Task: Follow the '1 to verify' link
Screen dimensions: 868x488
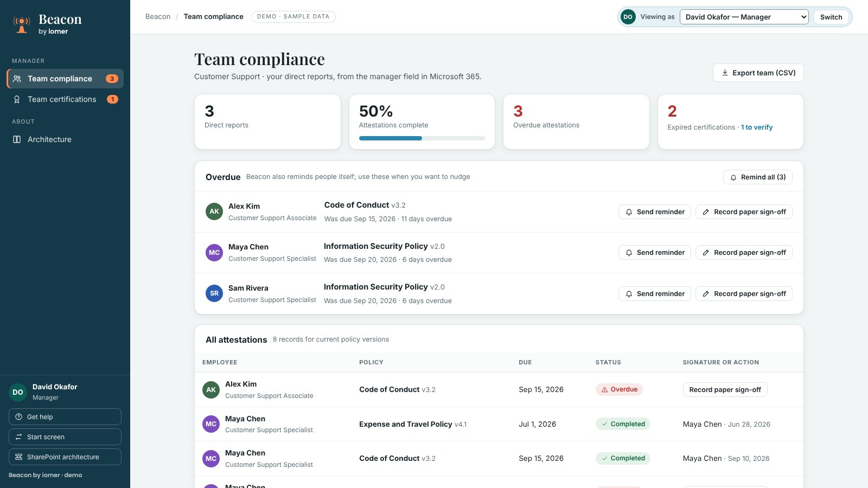Action: click(757, 127)
